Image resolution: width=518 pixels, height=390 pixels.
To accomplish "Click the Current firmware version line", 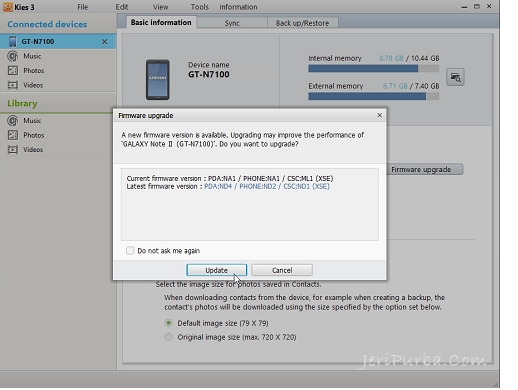I will [x=230, y=178].
